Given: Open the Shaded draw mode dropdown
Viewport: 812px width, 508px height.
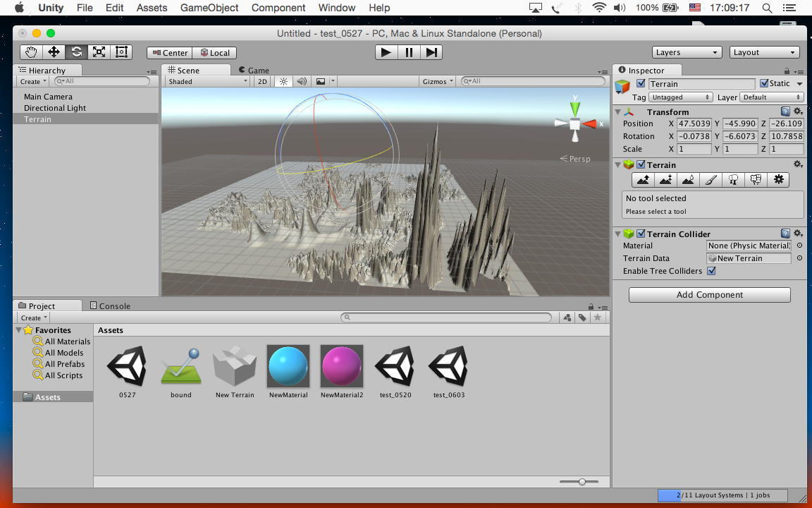Looking at the screenshot, I should (207, 82).
